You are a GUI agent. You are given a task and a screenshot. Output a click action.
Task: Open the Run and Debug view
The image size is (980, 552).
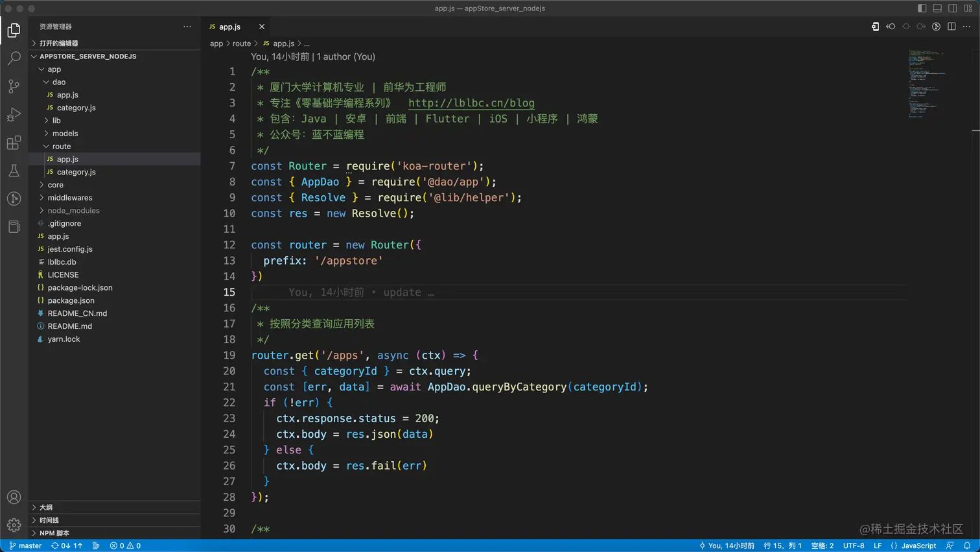click(x=14, y=115)
